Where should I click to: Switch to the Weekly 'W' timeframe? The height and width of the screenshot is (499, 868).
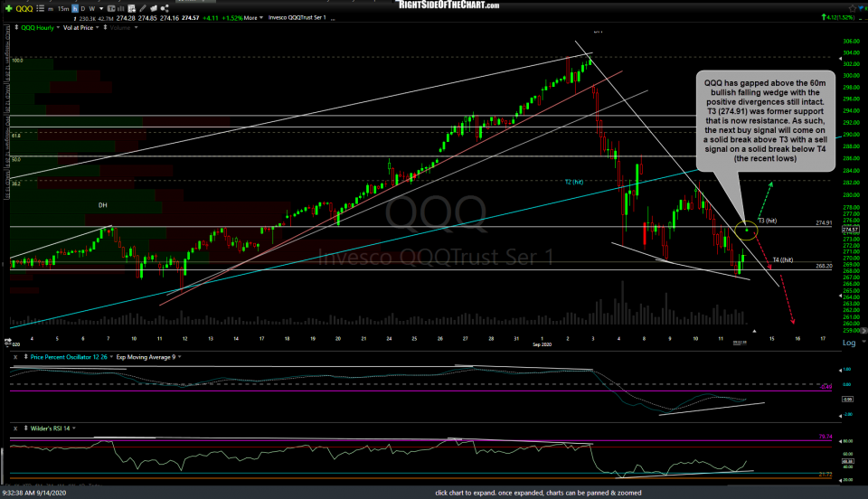92,9
